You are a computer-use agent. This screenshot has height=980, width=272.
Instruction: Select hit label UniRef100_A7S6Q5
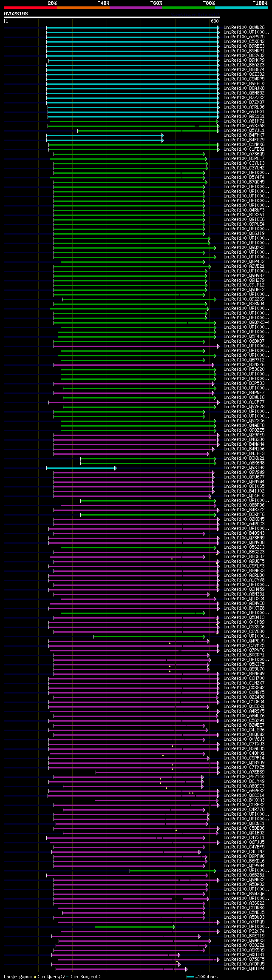[x=244, y=154]
